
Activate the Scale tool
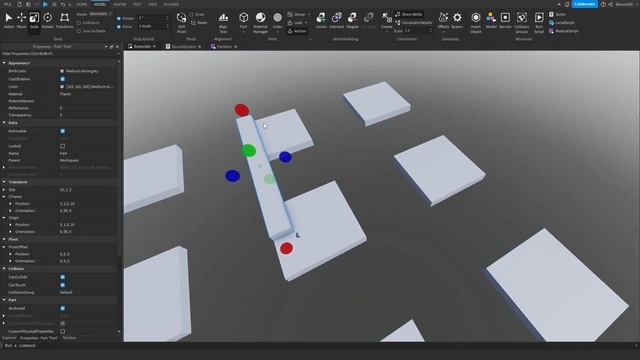coord(34,20)
